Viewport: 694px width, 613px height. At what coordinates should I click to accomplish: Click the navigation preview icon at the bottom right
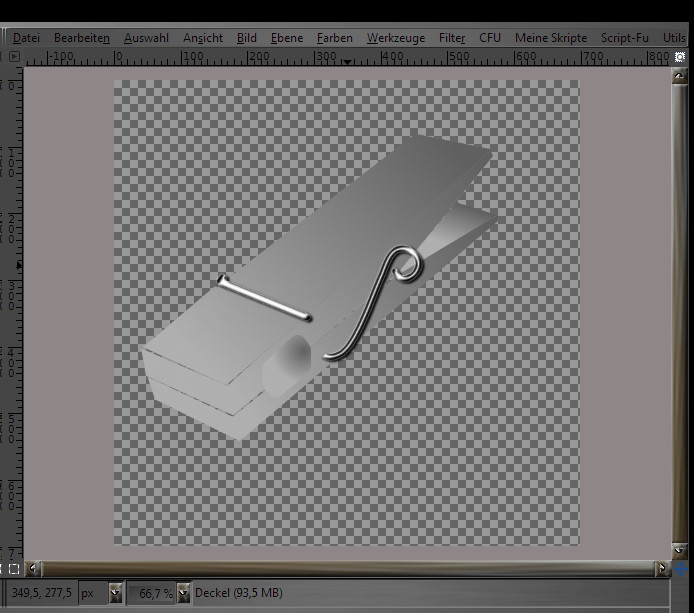point(681,568)
